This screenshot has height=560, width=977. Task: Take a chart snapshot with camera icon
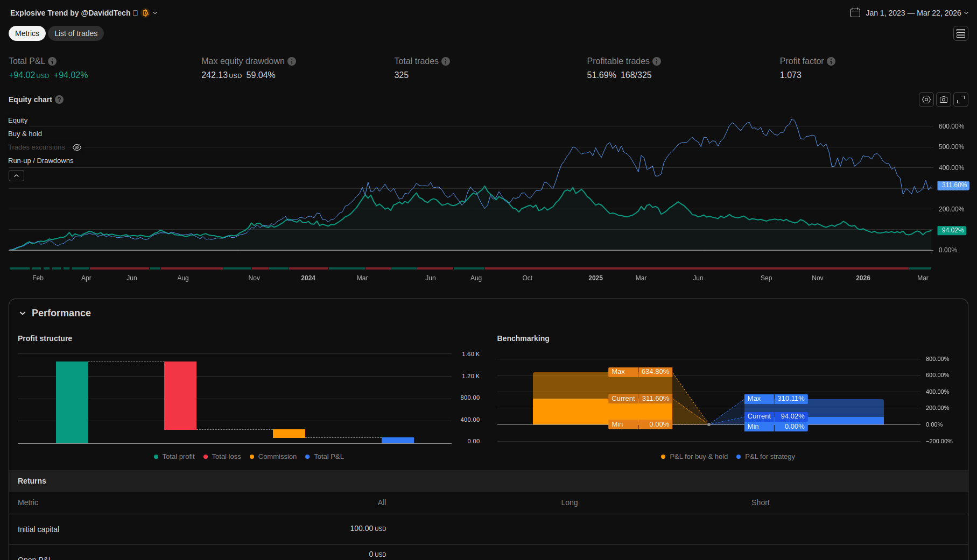tap(943, 100)
